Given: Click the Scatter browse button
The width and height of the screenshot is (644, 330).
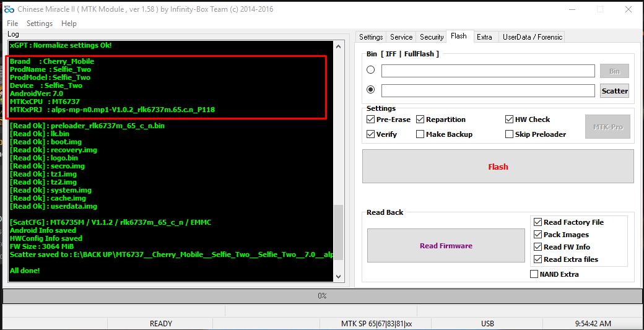Looking at the screenshot, I should point(614,91).
